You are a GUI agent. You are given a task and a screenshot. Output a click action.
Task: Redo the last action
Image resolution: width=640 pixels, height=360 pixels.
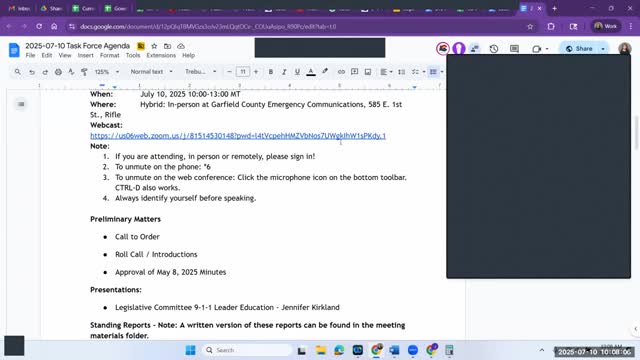[45, 72]
